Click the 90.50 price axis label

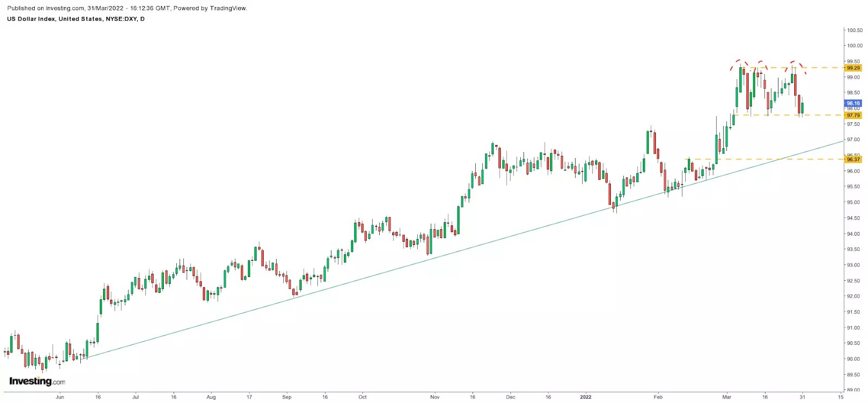click(x=853, y=343)
